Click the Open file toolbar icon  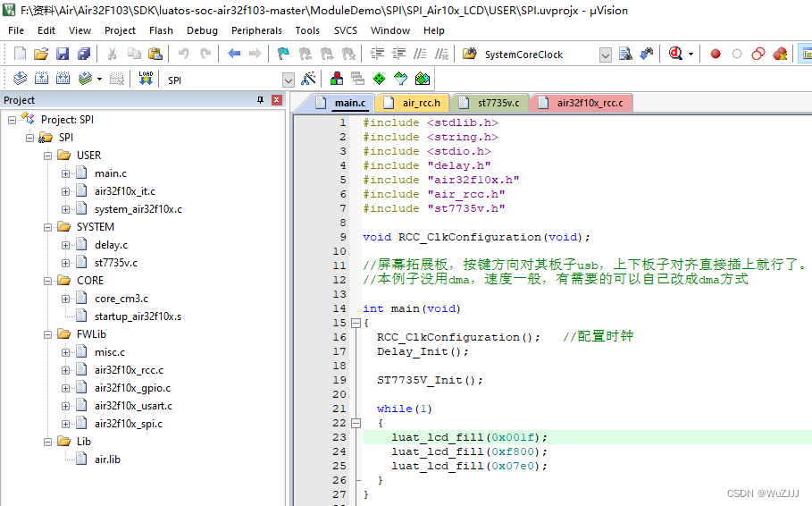[x=40, y=55]
